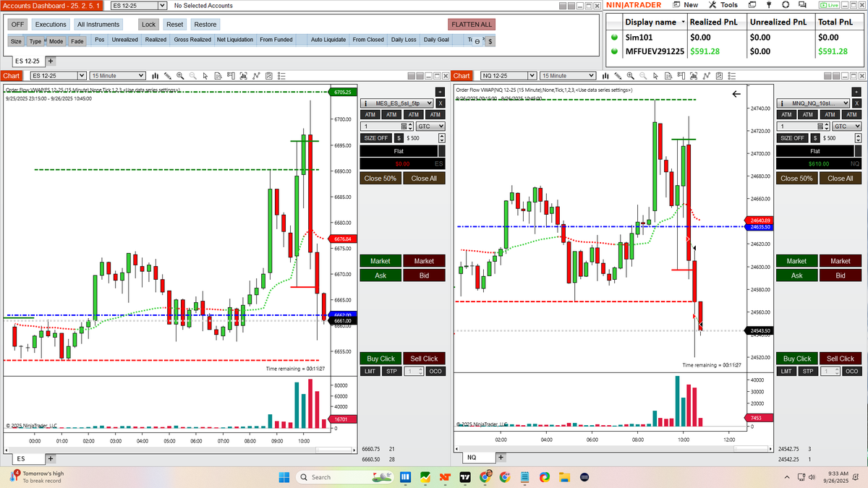This screenshot has width=868, height=488.
Task: Click Buy Click in ES chart trader
Action: 381,359
